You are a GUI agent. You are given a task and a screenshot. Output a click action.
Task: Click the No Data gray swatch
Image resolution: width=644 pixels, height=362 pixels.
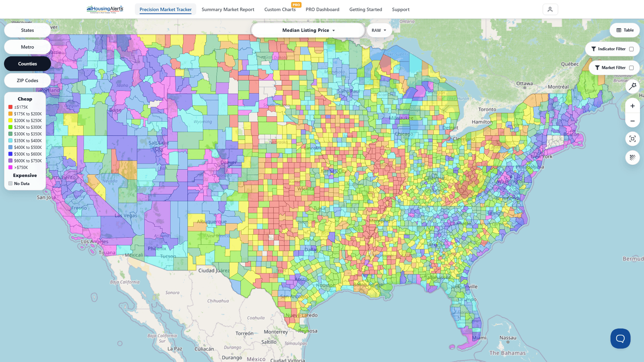[10, 183]
